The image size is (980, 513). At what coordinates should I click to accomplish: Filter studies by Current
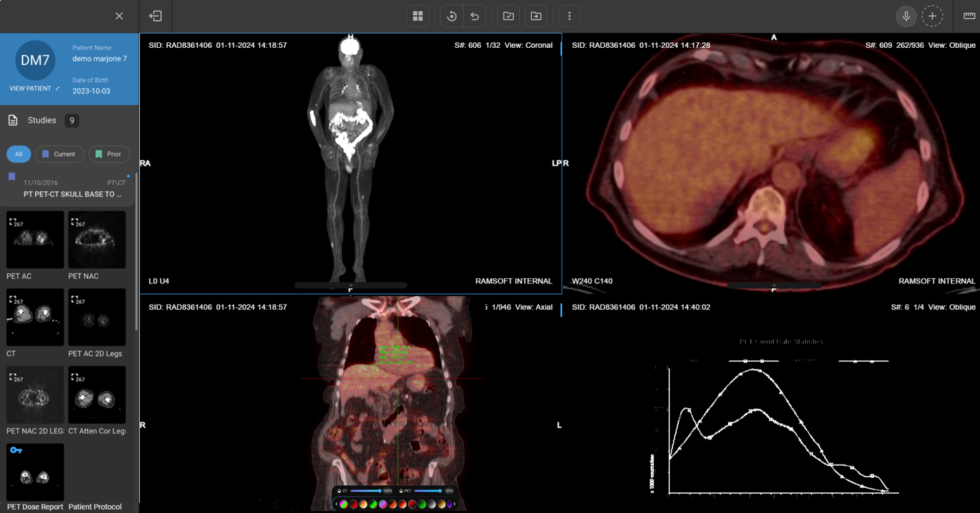point(59,154)
